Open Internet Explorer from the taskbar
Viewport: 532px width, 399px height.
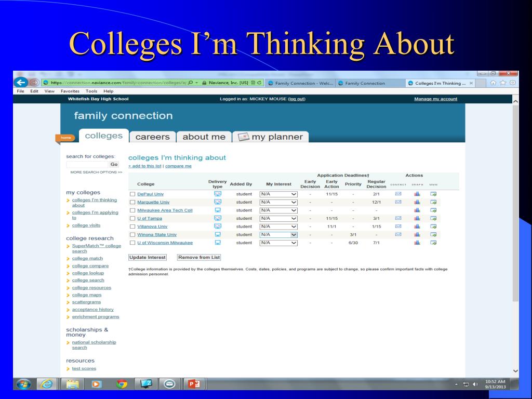(47, 384)
